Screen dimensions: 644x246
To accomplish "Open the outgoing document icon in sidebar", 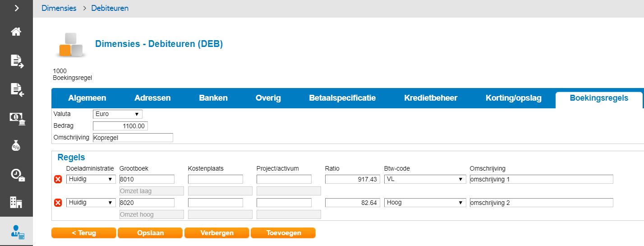I will coord(17,60).
